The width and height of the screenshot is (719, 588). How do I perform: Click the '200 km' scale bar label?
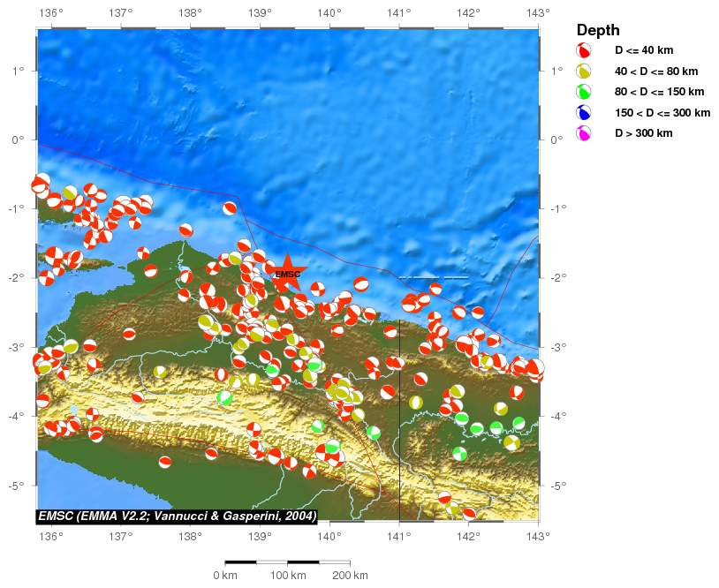349,576
